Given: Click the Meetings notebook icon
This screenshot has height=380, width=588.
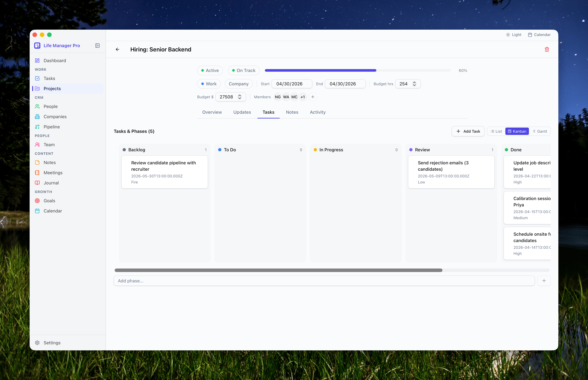Looking at the screenshot, I should pos(37,173).
